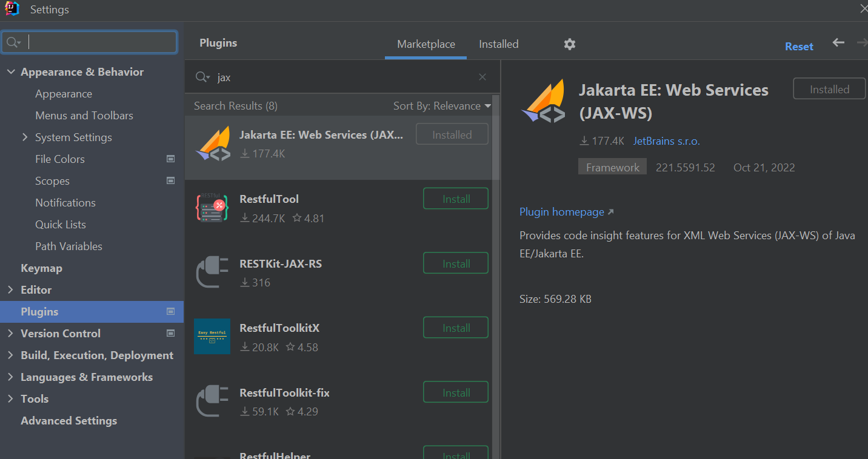Image resolution: width=868 pixels, height=459 pixels.
Task: Open the Appearance settings page
Action: (64, 94)
